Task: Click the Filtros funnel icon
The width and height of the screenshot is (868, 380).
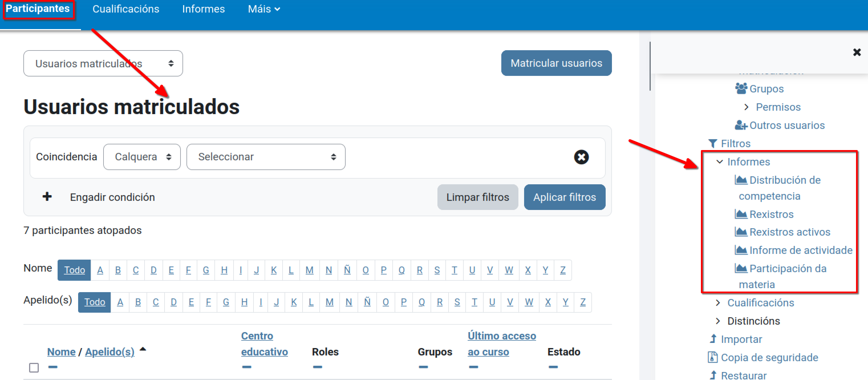Action: [x=712, y=143]
